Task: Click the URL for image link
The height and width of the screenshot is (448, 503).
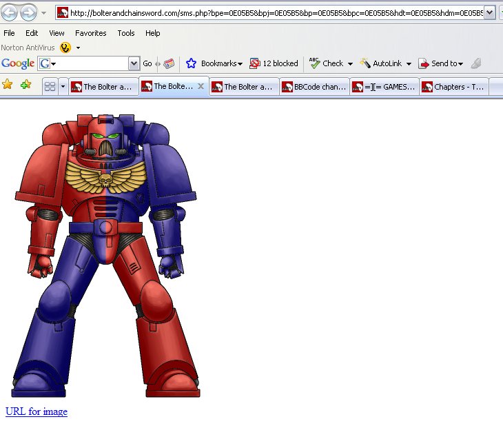Action: [x=37, y=411]
